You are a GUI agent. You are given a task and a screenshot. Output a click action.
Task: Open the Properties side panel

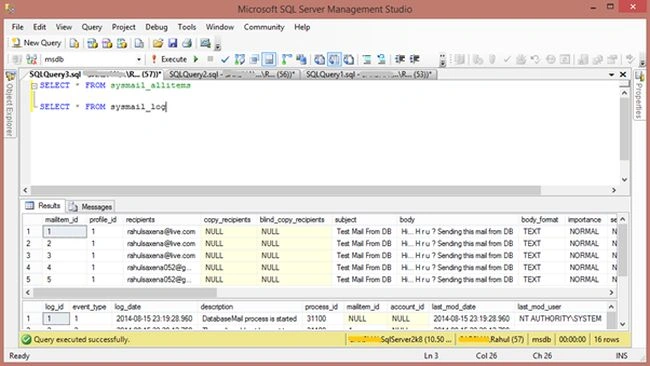point(640,95)
